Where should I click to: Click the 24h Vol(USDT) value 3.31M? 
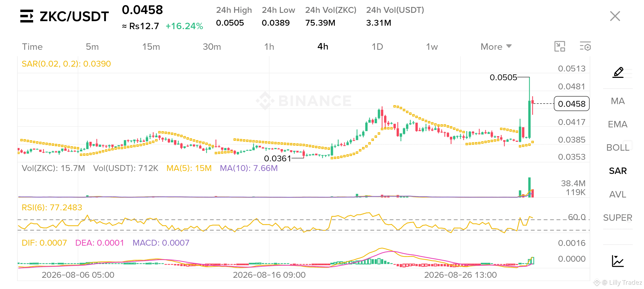click(379, 23)
